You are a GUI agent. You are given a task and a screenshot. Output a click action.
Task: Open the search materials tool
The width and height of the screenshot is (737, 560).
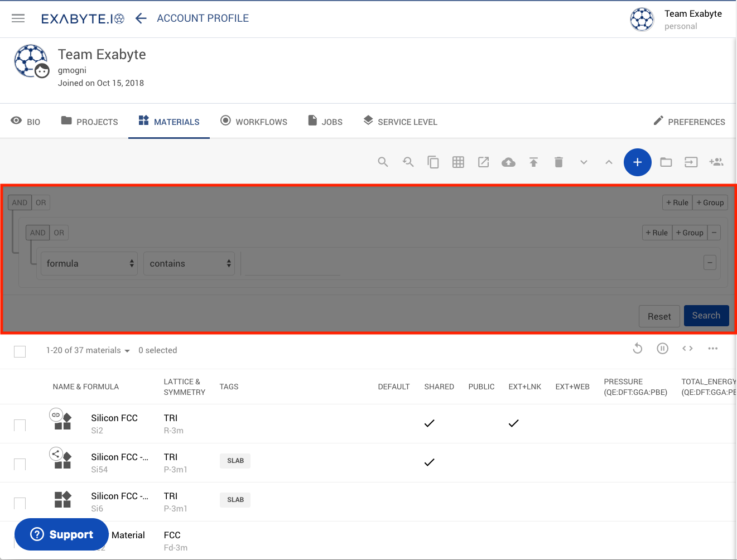tap(383, 162)
